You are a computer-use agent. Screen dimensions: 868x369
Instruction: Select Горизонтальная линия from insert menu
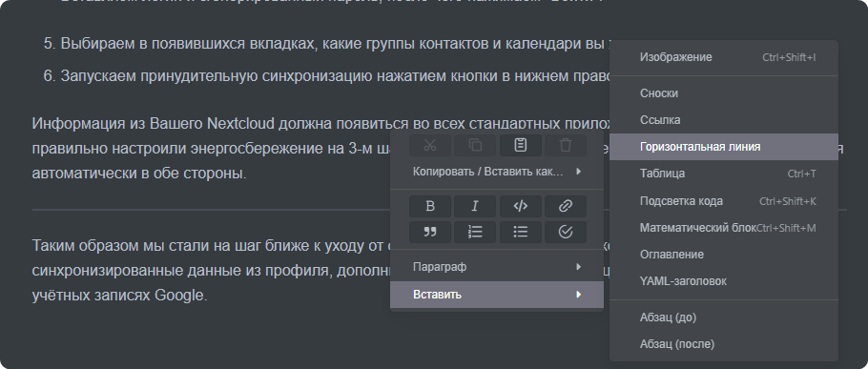724,147
